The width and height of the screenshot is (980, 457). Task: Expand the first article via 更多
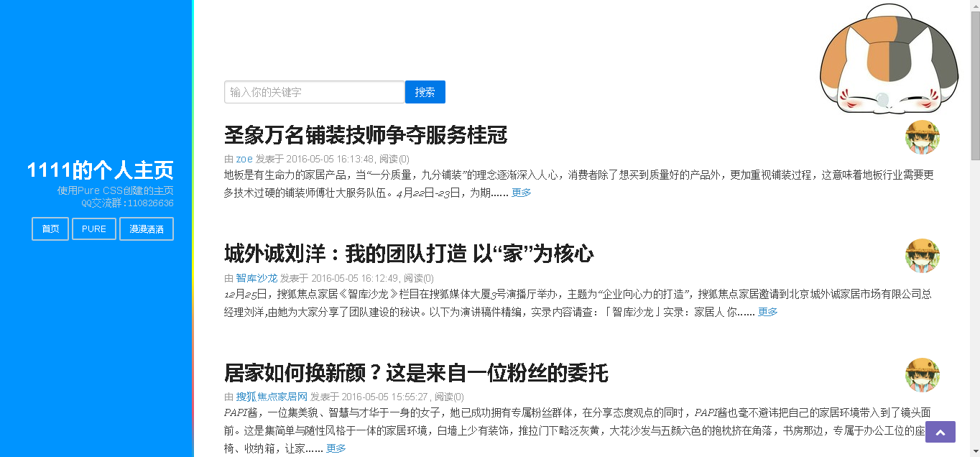[x=522, y=193]
